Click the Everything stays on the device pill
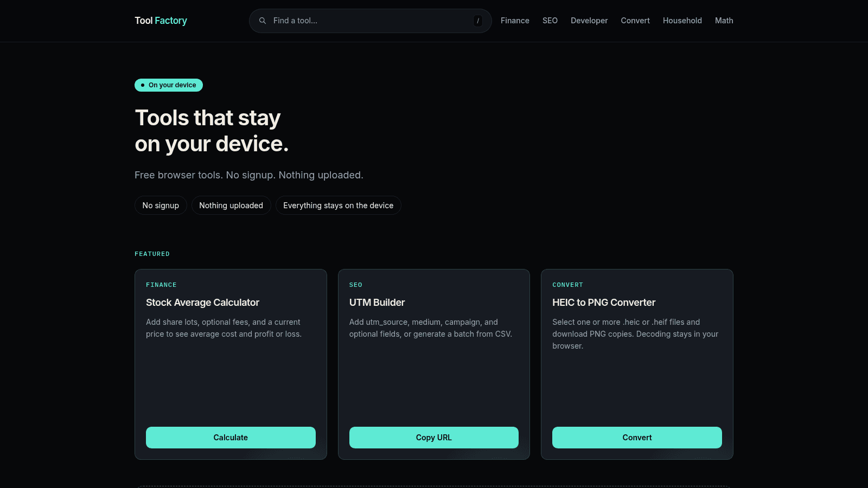 tap(339, 206)
